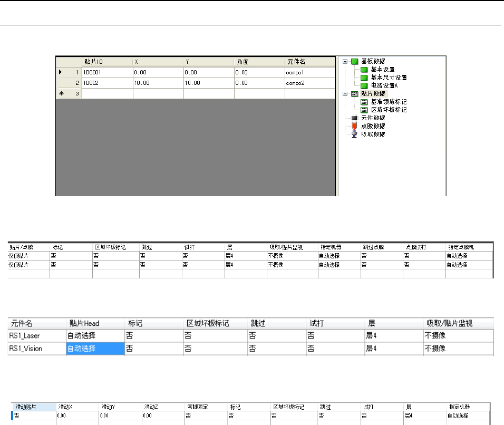
Task: Click the Y column header in placement grid
Action: [x=209, y=62]
